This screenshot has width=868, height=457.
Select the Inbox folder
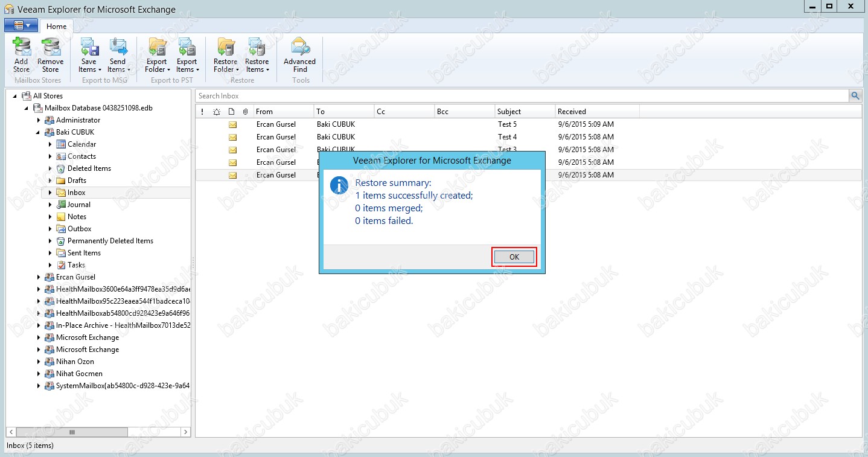[76, 193]
